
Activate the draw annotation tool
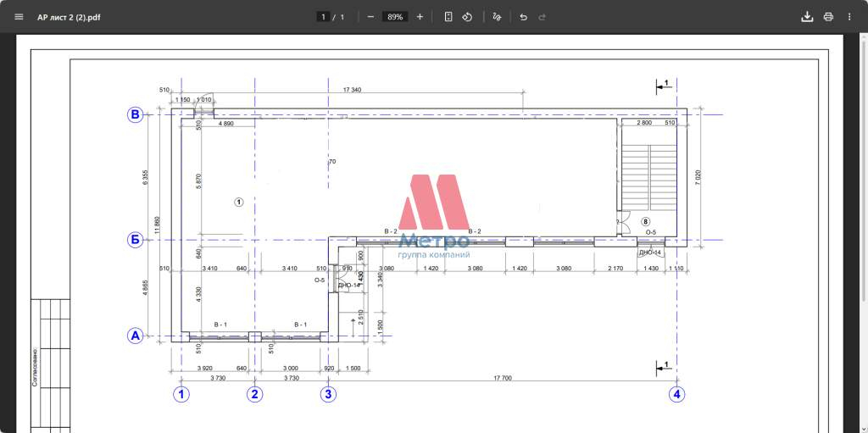point(497,17)
